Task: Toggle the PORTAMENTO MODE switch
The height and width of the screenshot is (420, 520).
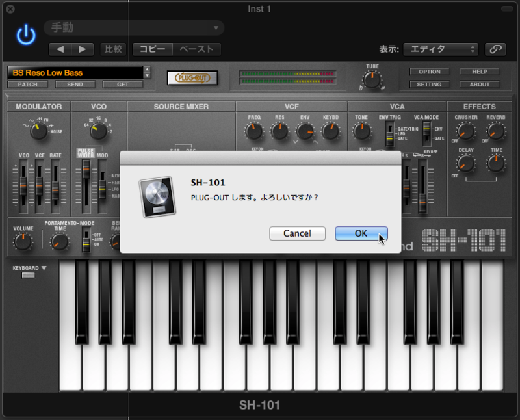Action: coord(86,239)
